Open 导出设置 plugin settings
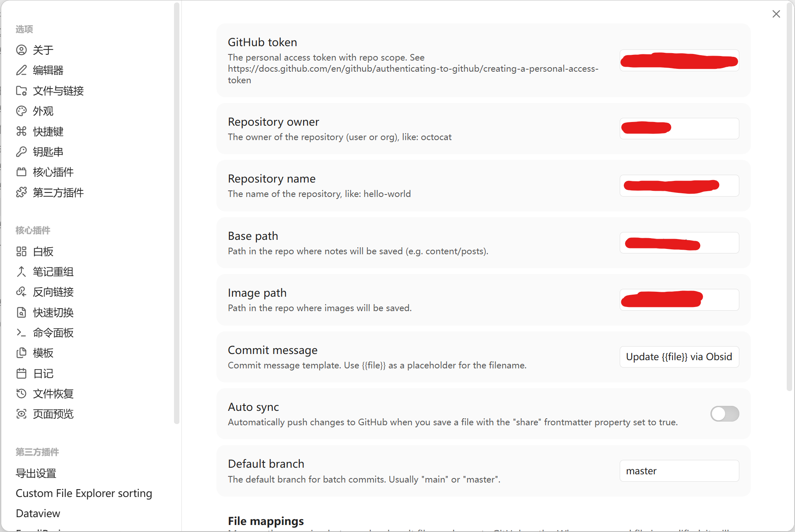Screen dimensions: 795x532 tap(36, 473)
